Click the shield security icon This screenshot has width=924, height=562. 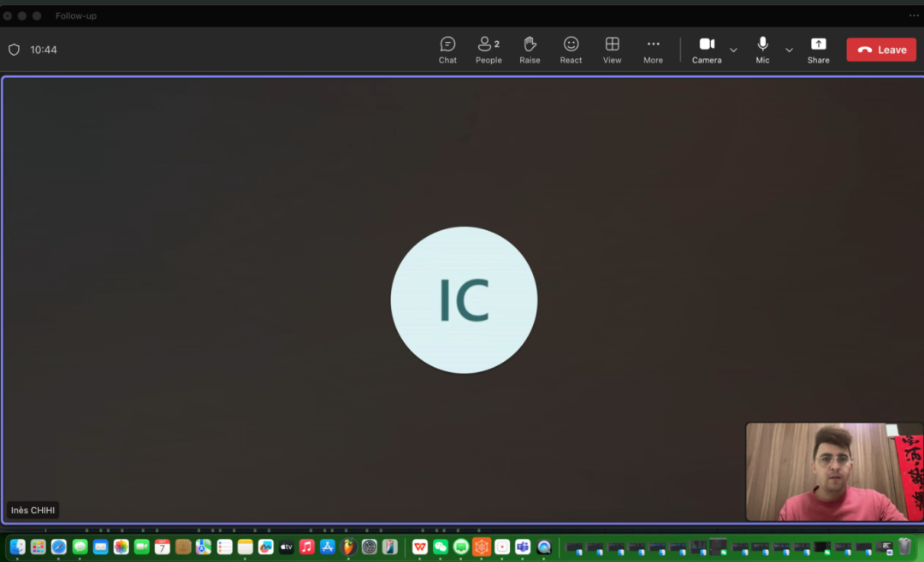[x=14, y=50]
